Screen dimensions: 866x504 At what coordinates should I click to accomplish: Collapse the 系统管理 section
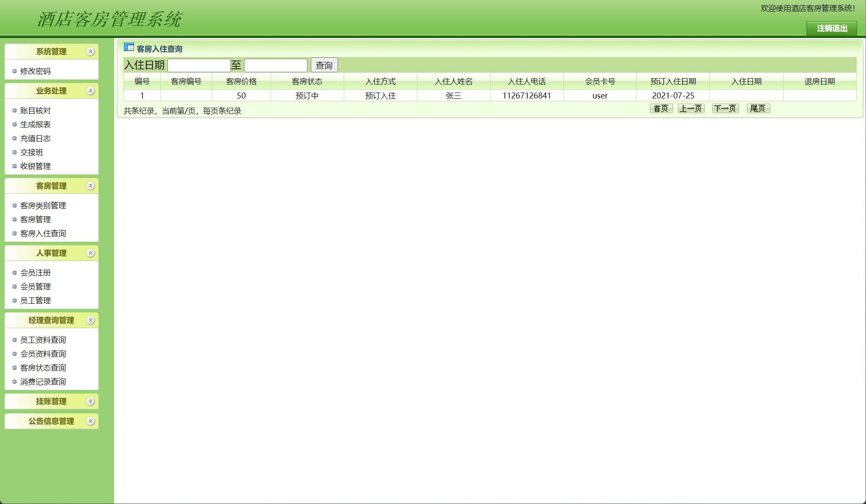[x=89, y=52]
